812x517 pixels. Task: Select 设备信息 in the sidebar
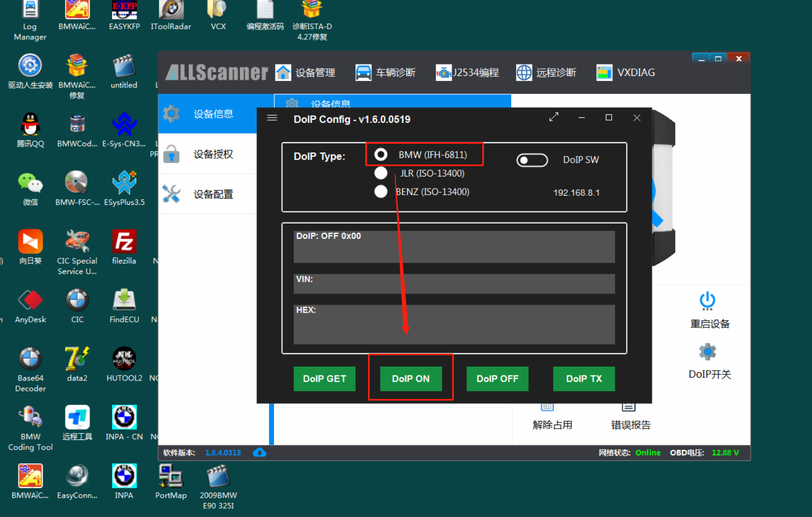click(208, 114)
